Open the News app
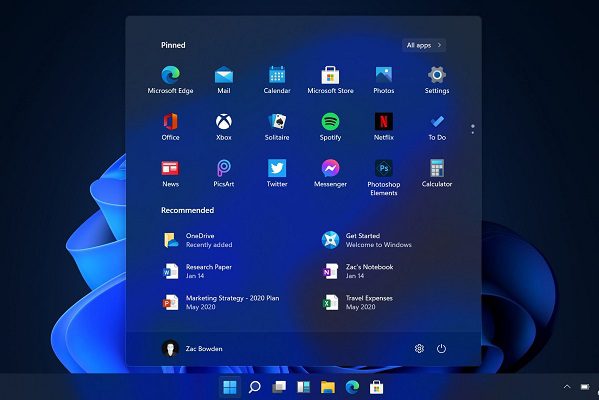Image resolution: width=599 pixels, height=400 pixels. [x=170, y=173]
